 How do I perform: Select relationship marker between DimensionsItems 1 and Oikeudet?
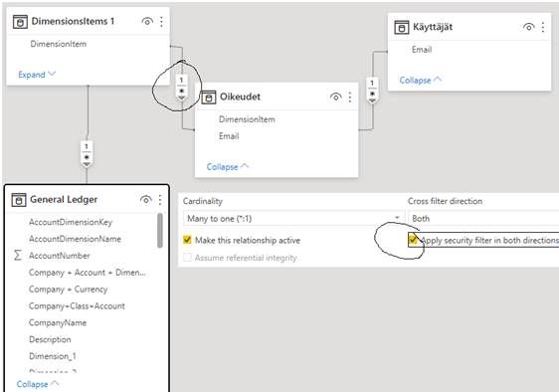[181, 88]
